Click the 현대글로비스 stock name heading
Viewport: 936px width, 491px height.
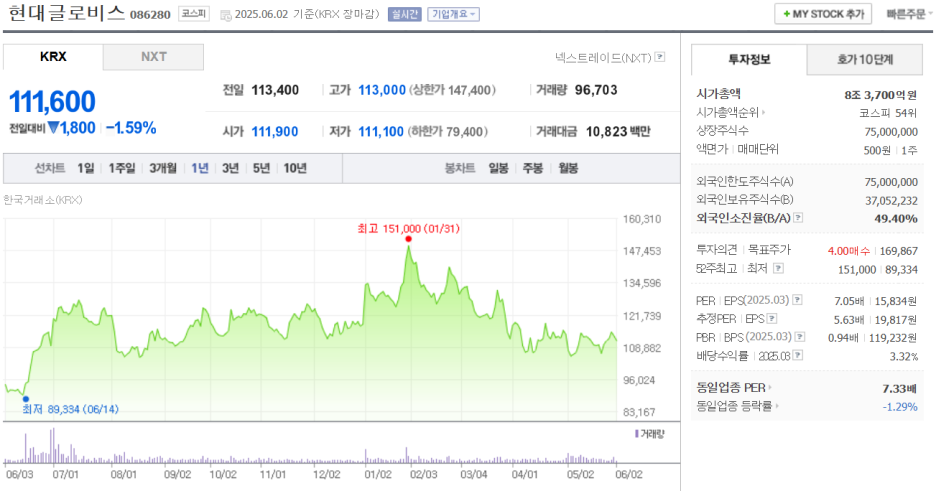66,13
